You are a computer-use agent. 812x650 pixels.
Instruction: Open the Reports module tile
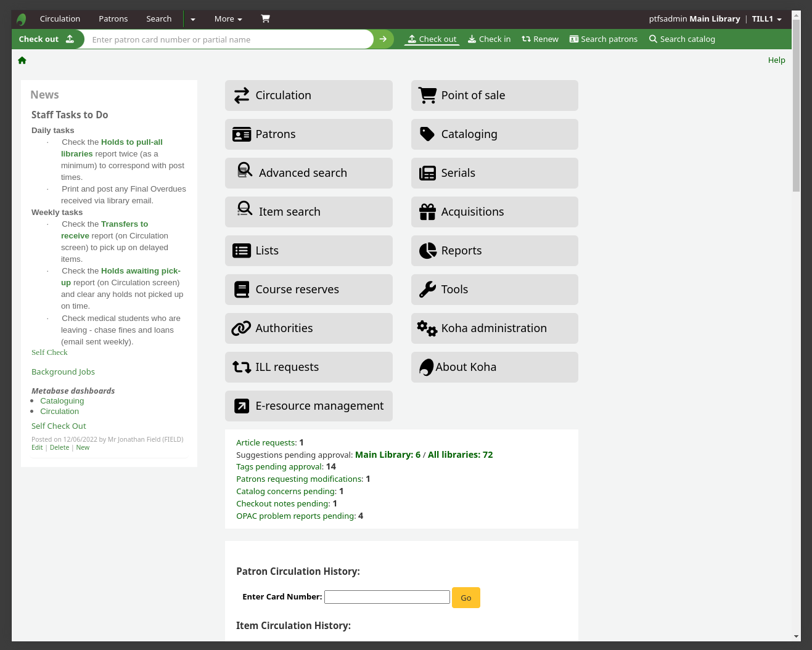click(494, 251)
